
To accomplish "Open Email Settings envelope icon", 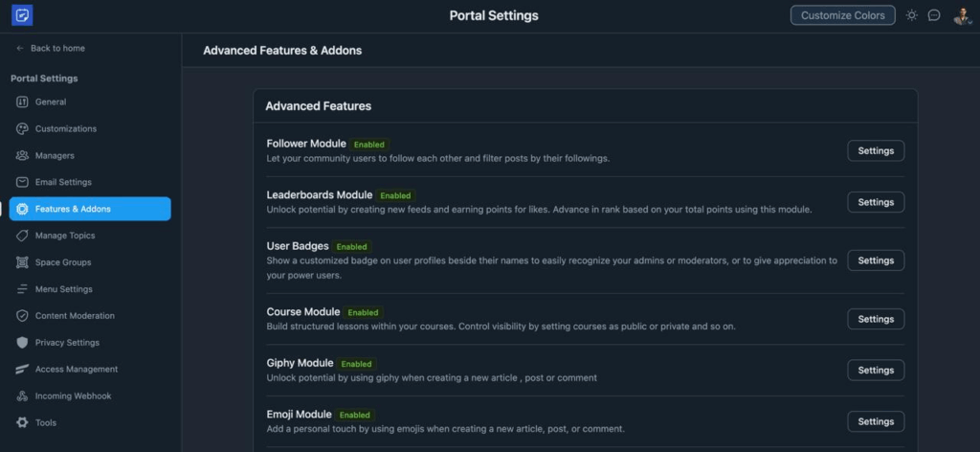I will point(22,183).
